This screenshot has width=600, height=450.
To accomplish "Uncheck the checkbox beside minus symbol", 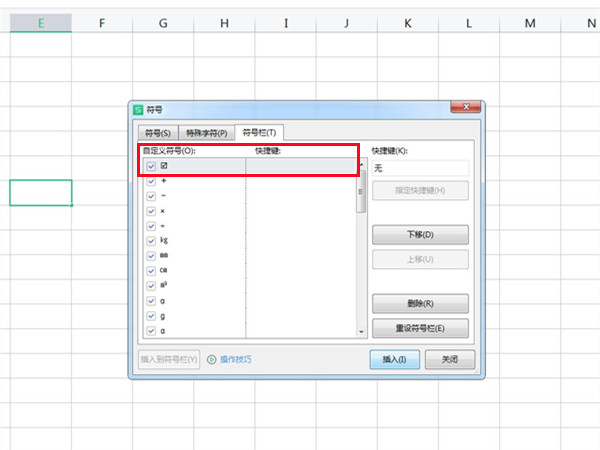I will [x=151, y=196].
